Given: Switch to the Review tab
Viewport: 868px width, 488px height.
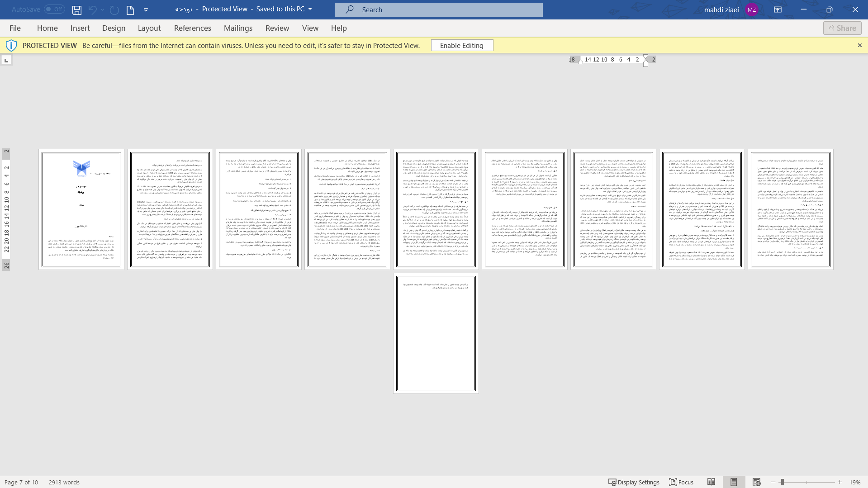Looking at the screenshot, I should click(277, 28).
